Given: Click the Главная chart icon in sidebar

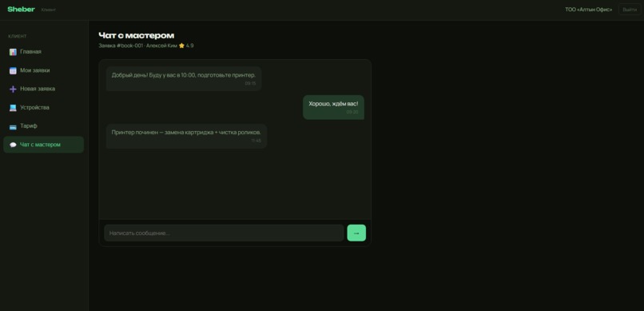Looking at the screenshot, I should pos(13,52).
